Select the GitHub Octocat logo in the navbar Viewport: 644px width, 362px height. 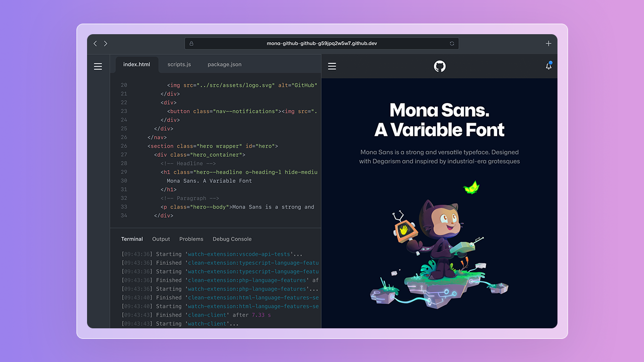[439, 66]
